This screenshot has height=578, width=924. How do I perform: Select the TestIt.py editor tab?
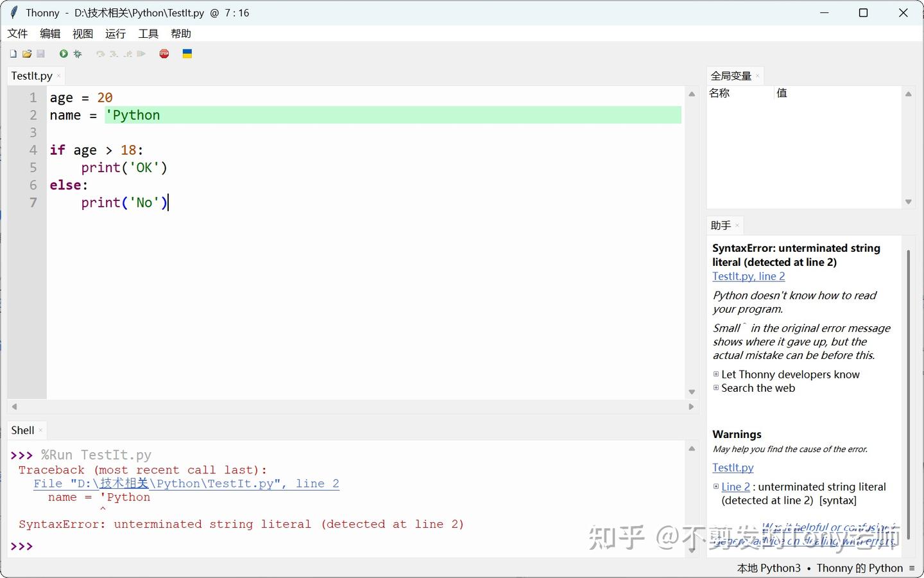tap(32, 76)
